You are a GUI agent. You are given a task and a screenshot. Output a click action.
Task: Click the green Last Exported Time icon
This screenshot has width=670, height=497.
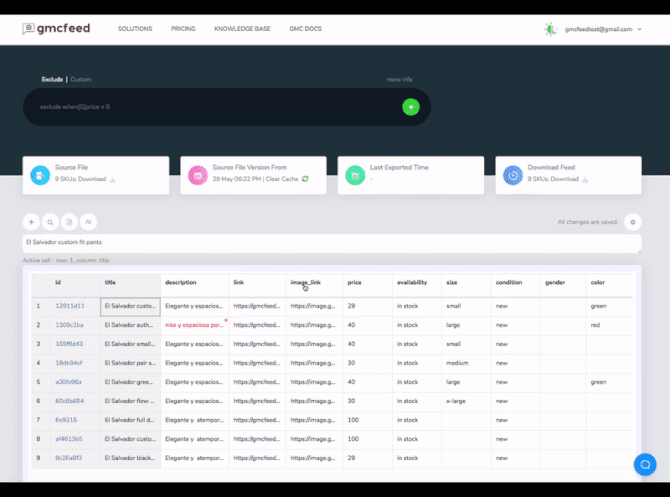(355, 175)
